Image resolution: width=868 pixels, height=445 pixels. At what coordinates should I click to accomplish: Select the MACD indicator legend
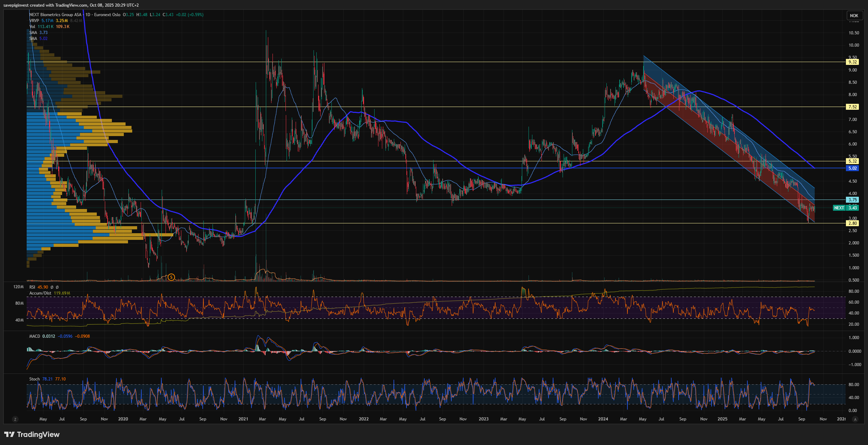(x=35, y=336)
